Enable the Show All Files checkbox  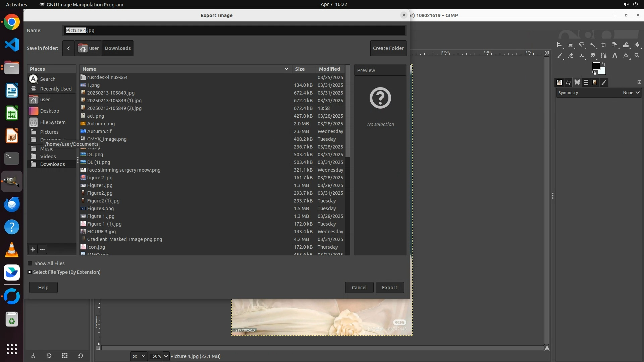30,263
